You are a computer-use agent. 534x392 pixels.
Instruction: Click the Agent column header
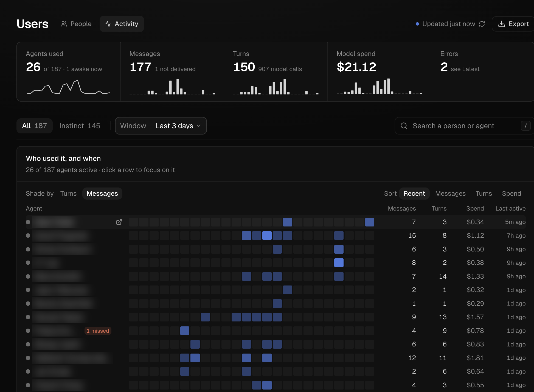click(34, 209)
